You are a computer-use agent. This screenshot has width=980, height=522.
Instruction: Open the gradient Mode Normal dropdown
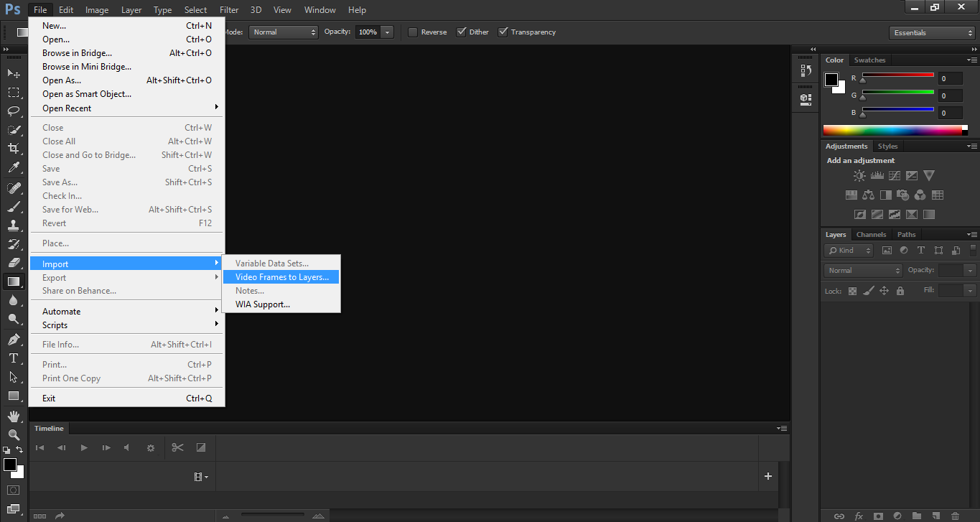point(284,32)
